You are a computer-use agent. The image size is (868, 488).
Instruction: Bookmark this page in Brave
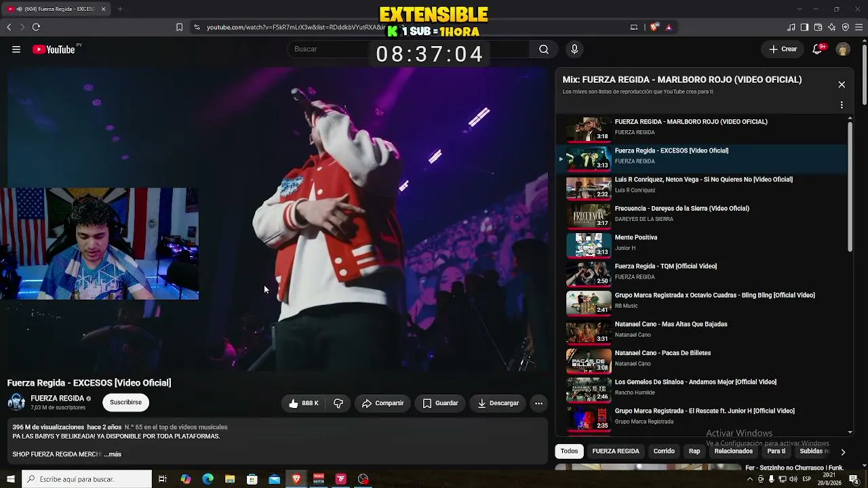[179, 27]
